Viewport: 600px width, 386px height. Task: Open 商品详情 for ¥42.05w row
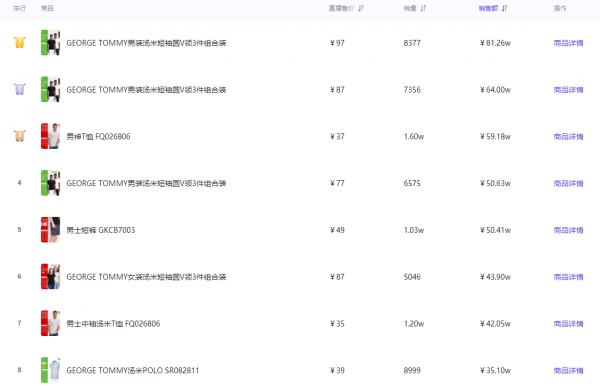568,324
